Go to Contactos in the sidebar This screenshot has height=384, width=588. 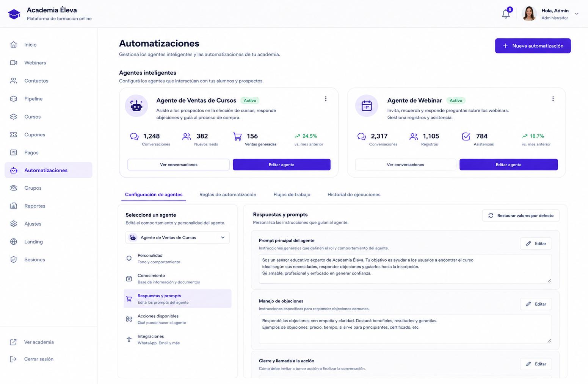coord(49,81)
